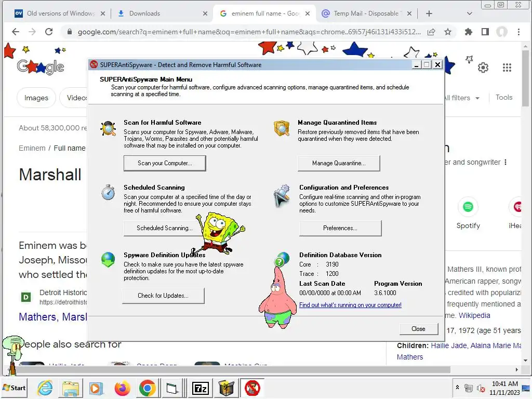Open Chrome taskbar icon
This screenshot has height=399, width=532.
[147, 388]
